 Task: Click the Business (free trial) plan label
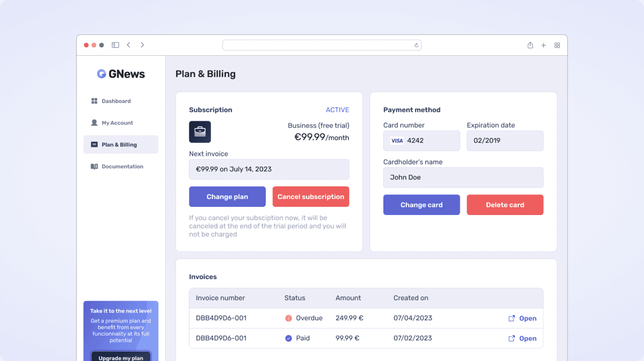click(318, 125)
